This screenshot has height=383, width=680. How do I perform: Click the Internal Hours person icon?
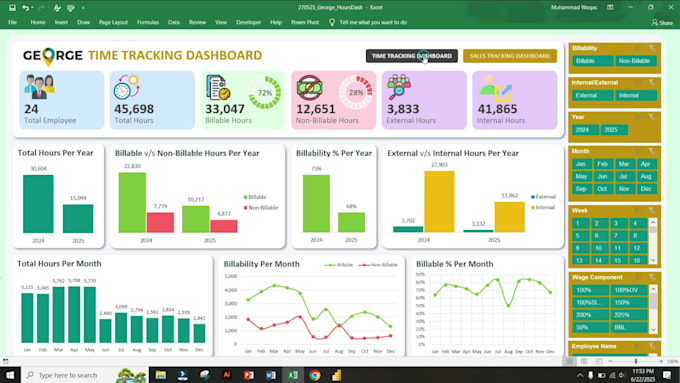496,88
